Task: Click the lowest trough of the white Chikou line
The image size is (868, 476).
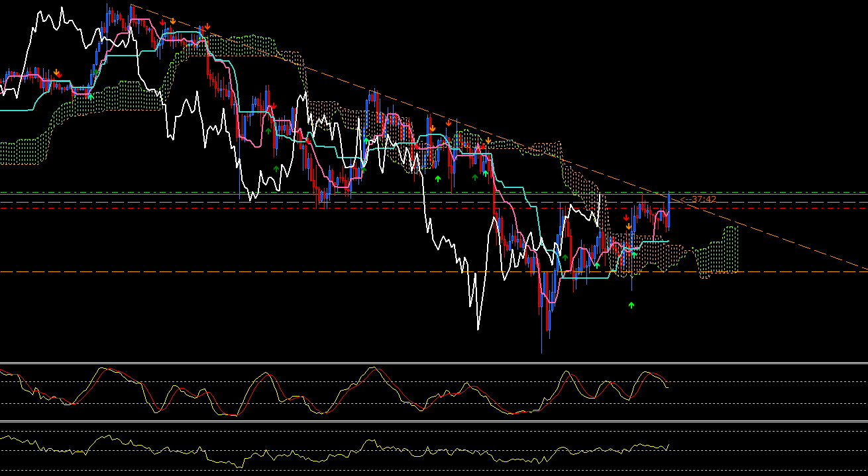Action: click(478, 328)
